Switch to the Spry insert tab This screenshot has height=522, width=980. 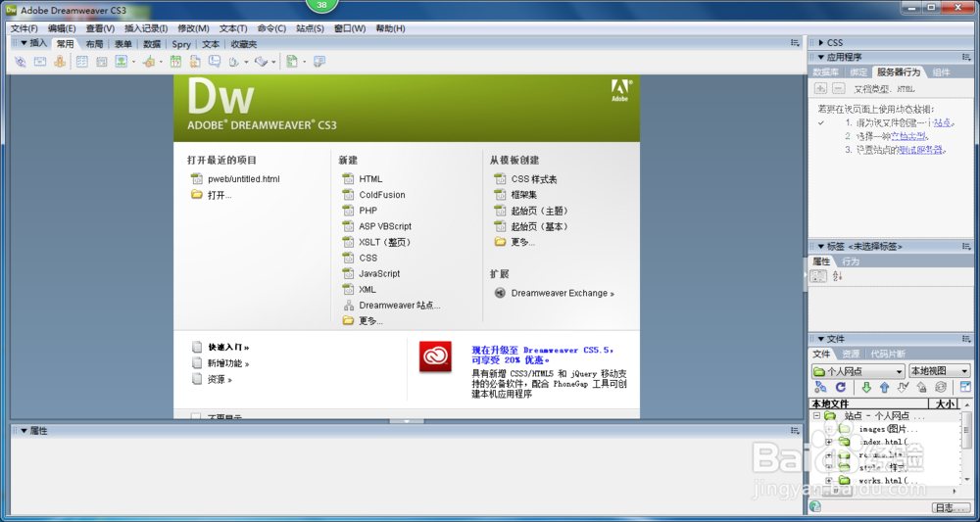tap(181, 44)
